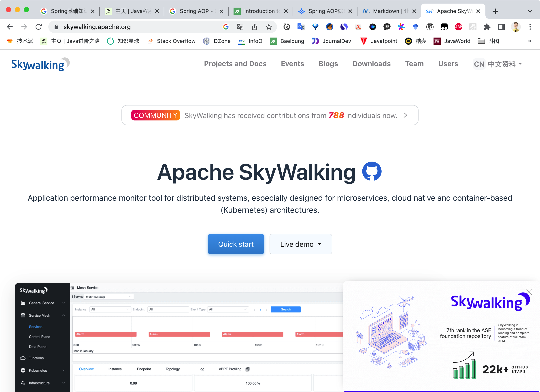Image resolution: width=540 pixels, height=392 pixels.
Task: Open the Users page
Action: pyautogui.click(x=448, y=64)
